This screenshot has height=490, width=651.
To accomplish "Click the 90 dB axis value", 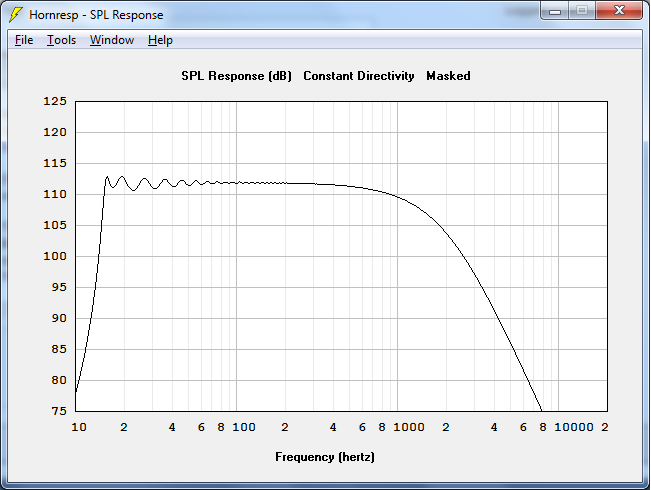I will tap(59, 318).
